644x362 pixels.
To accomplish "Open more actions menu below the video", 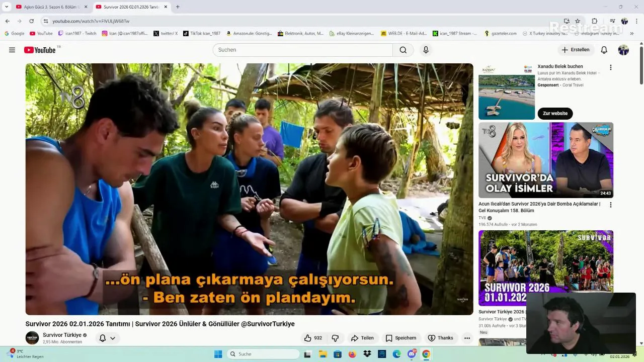I will pyautogui.click(x=467, y=338).
